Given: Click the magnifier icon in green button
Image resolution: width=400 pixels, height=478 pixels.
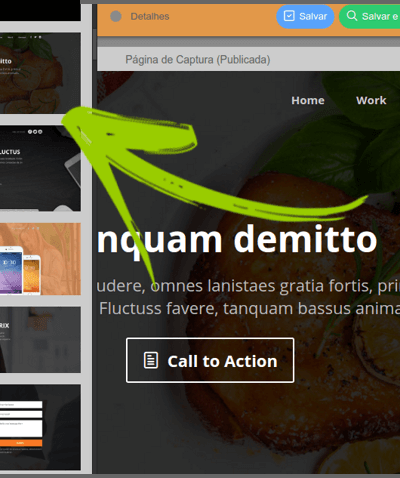Looking at the screenshot, I should pos(352,16).
